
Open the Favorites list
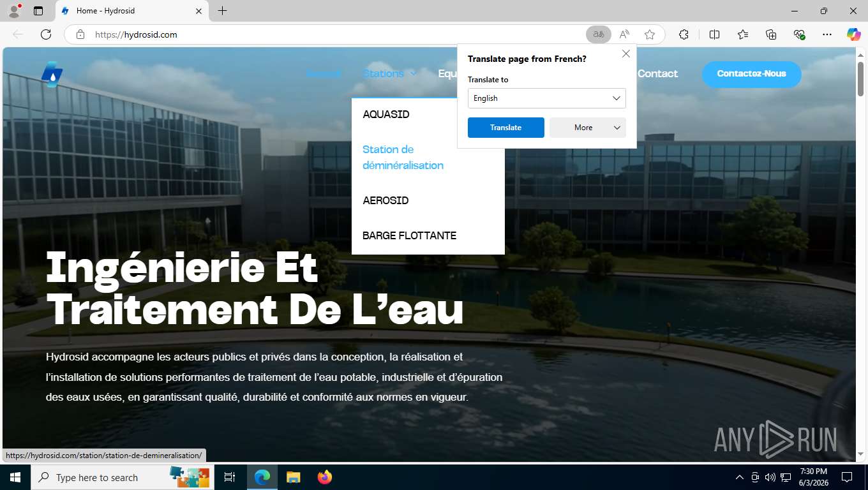(743, 34)
